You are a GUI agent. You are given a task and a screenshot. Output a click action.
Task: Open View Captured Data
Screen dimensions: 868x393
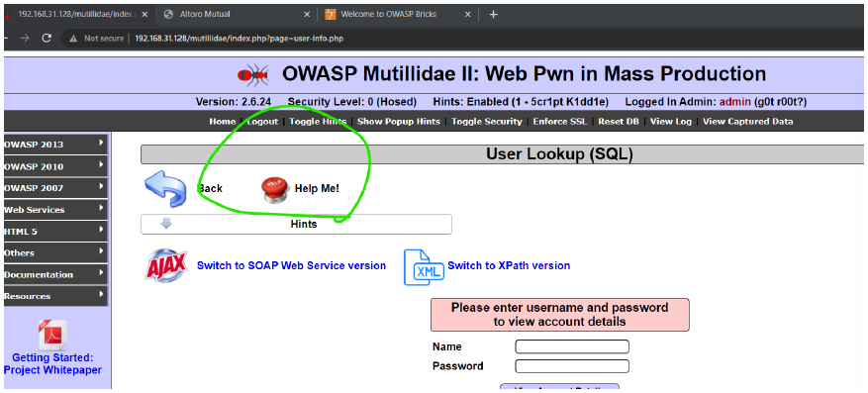click(748, 122)
